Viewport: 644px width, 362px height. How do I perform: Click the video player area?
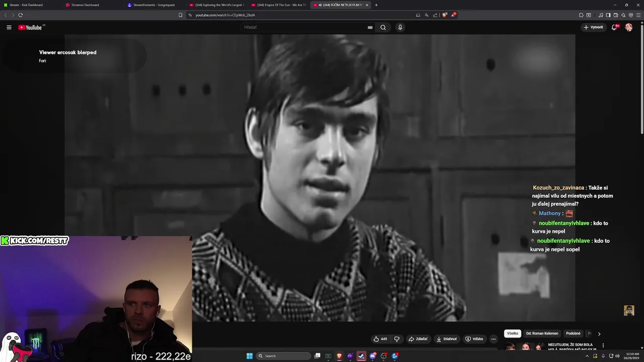320,178
